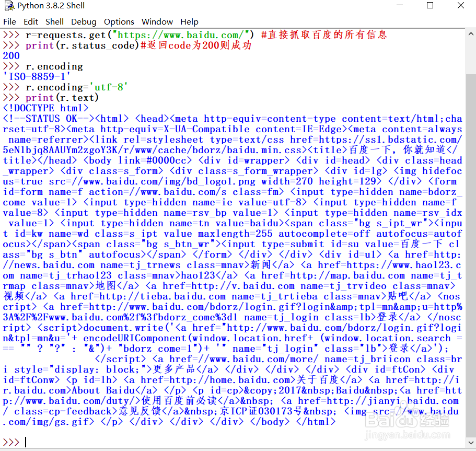
Task: Minimize the Python Shell window
Action: point(400,5)
